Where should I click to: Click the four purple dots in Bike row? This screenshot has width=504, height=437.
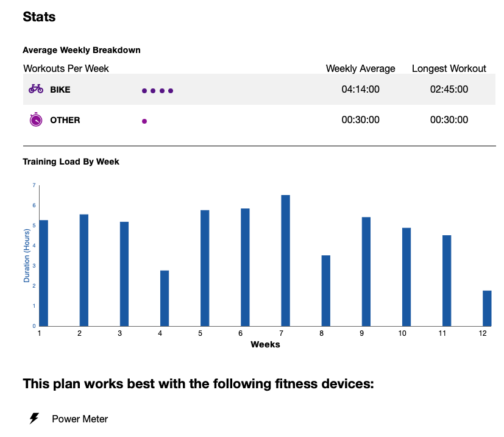[157, 91]
